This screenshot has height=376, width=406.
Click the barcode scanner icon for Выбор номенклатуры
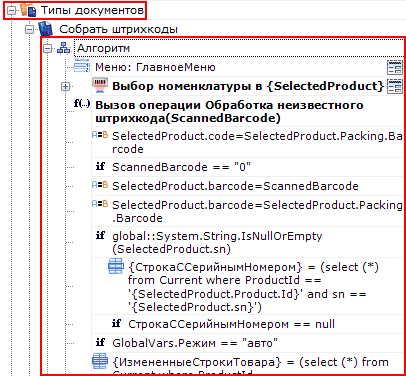pyautogui.click(x=100, y=86)
